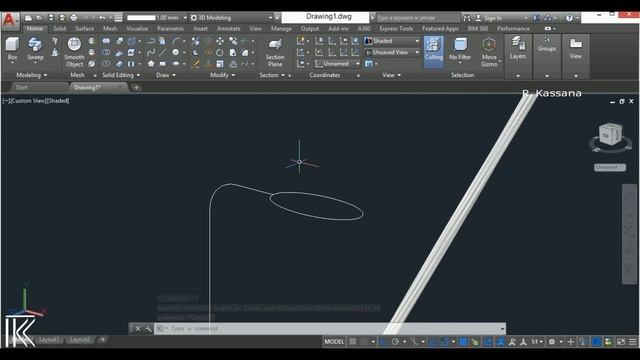Click the Autodesk Exchange X icon
640x360 pixels.
click(536, 18)
